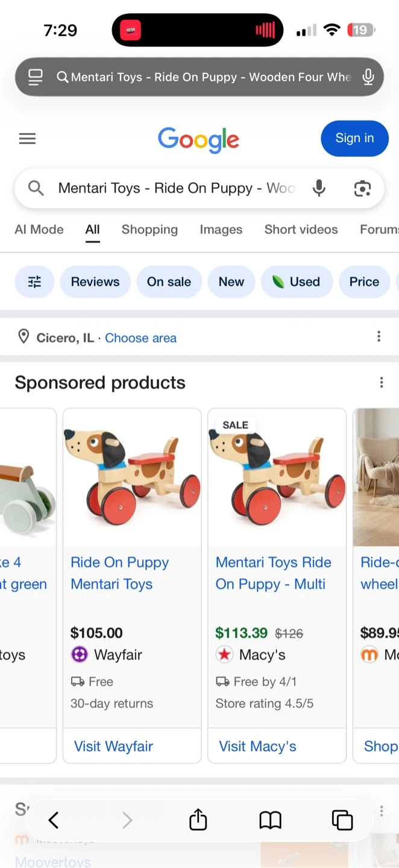The image size is (399, 868).
Task: Open Google hamburger menu
Action: click(27, 139)
